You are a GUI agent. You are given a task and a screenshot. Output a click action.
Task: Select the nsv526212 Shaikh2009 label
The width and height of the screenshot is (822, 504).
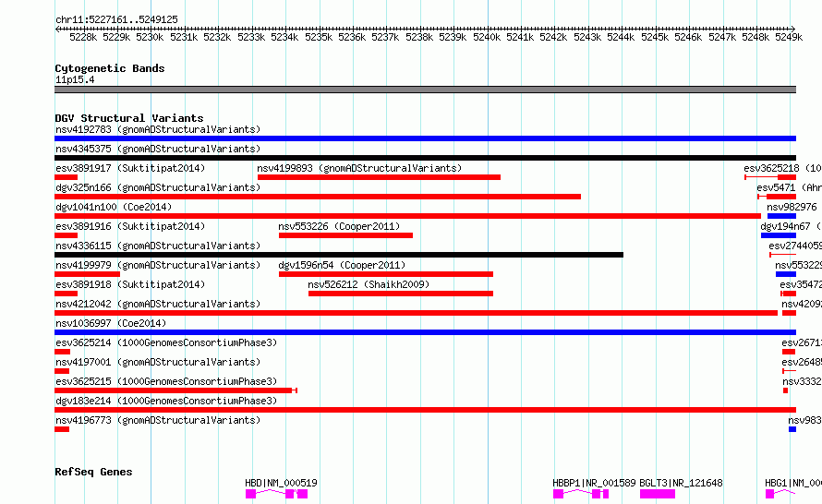coord(369,284)
